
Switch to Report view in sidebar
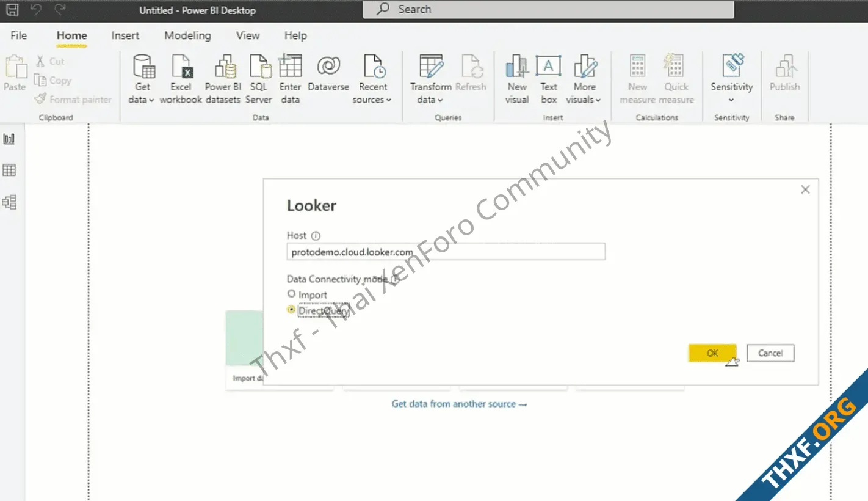(9, 139)
